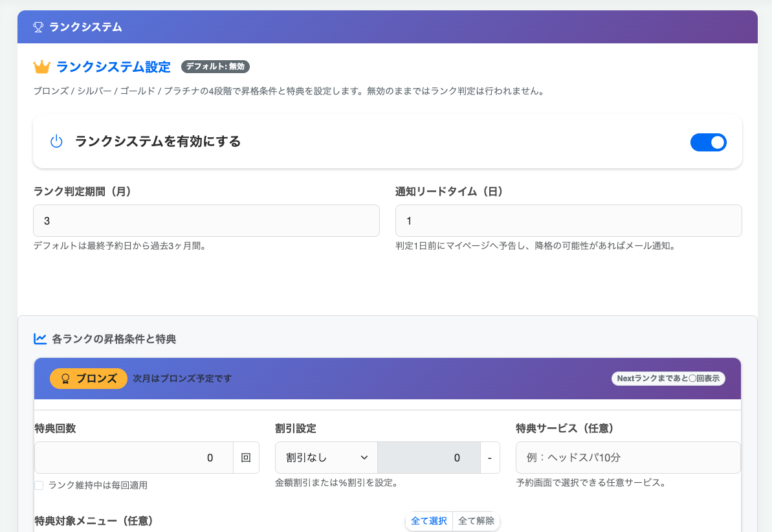
Task: Open the 割引なし discount type dropdown
Action: pyautogui.click(x=325, y=458)
